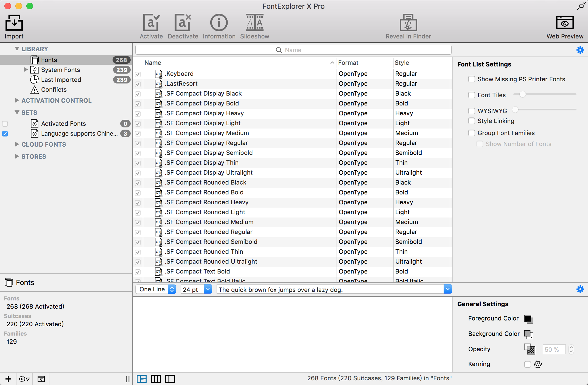Click the Deactivate font icon
Screen dimensions: 588x385
(183, 23)
